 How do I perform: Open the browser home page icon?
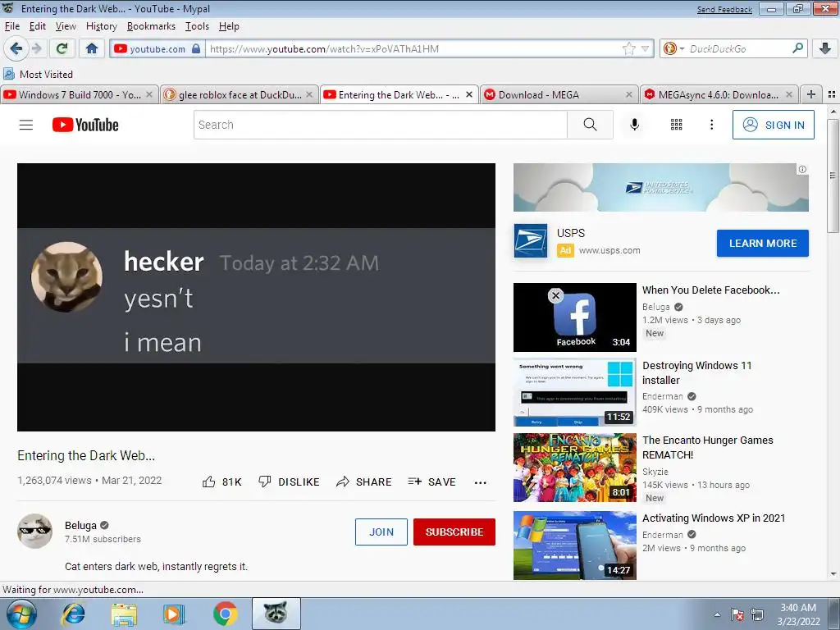click(x=92, y=48)
